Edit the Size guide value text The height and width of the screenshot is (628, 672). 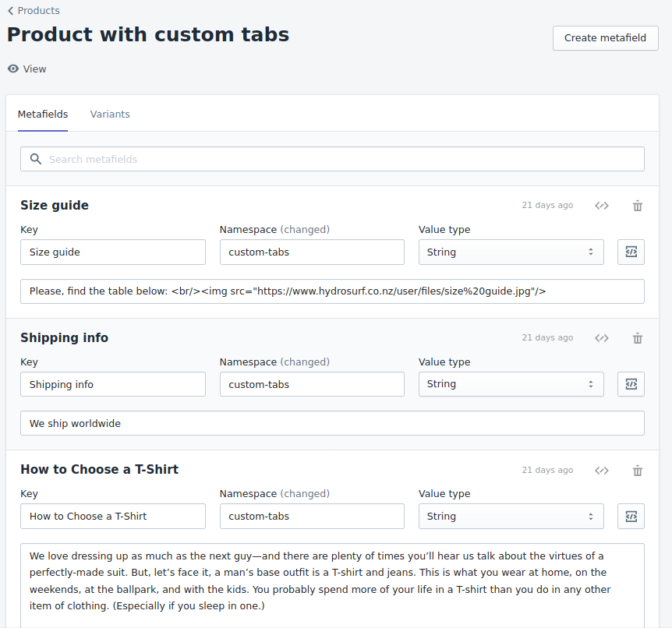[x=332, y=291]
